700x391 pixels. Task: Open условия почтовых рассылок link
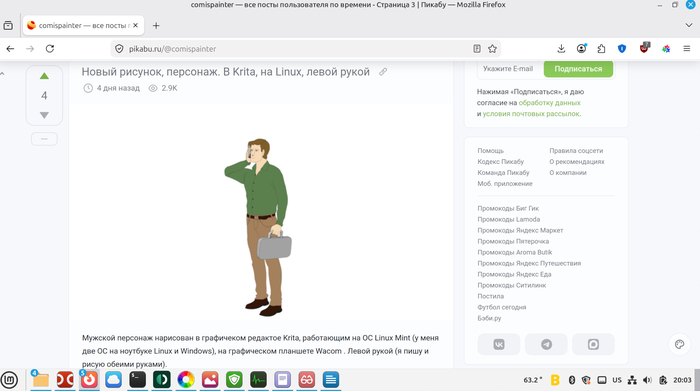[531, 114]
